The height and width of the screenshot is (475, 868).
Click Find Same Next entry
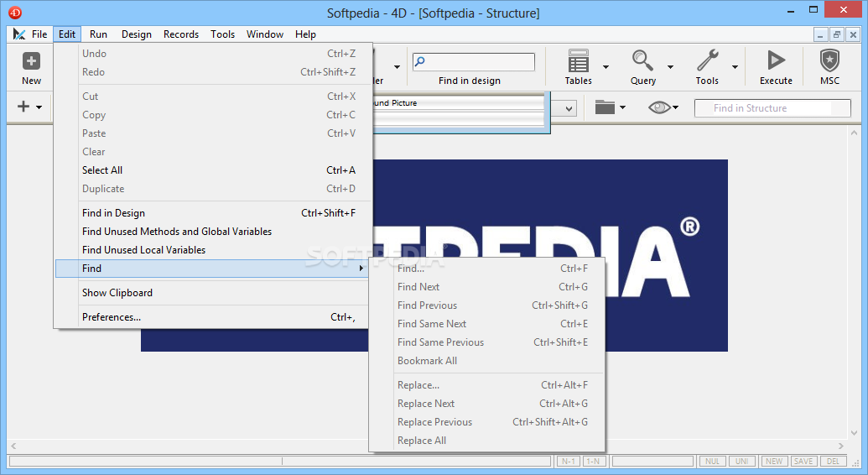click(487, 324)
